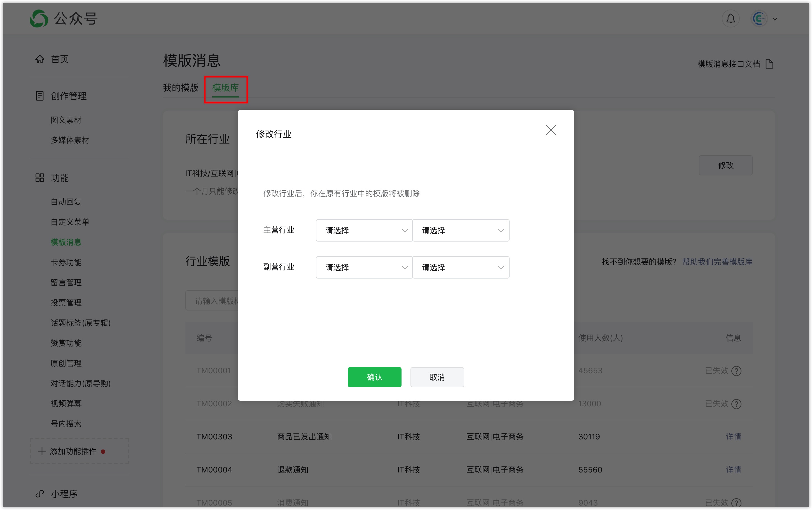812x510 pixels.
Task: Open the second 副营行业 dropdown
Action: point(461,268)
